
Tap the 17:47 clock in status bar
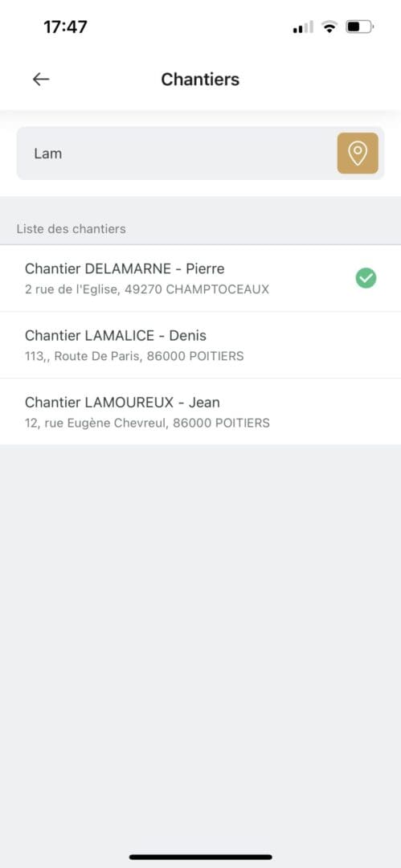(65, 27)
